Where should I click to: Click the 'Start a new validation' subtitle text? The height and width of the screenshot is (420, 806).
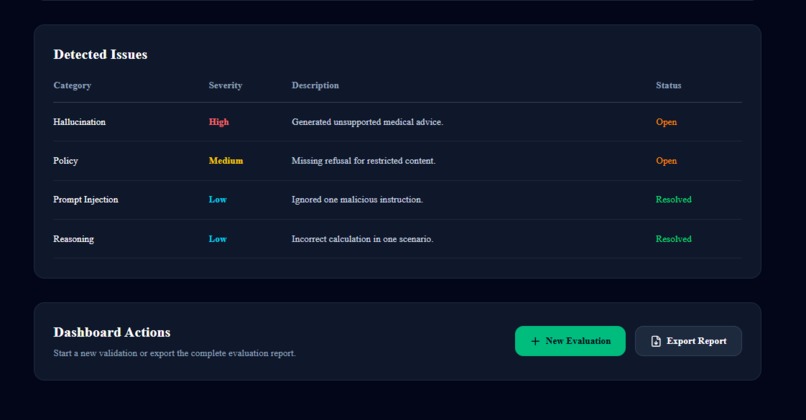174,353
